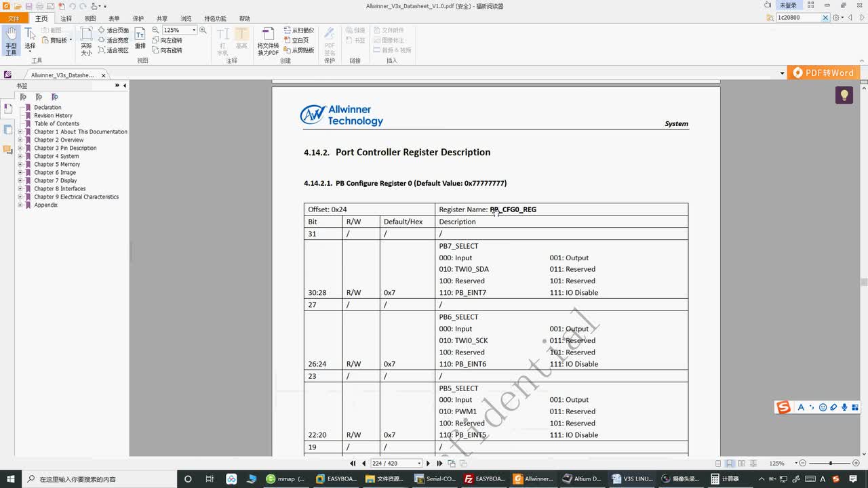Set view to Actual Size (实际大小)
This screenshot has width=868, height=488.
click(87, 41)
